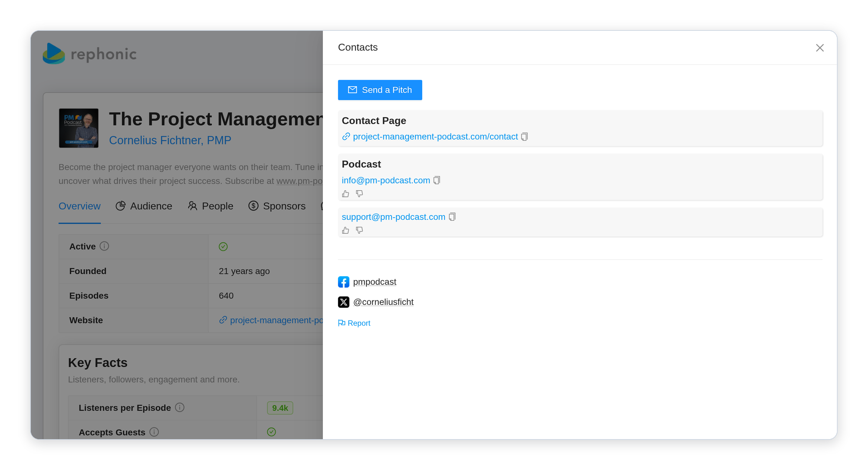Open the pmpodcast Facebook page link
The height and width of the screenshot is (470, 868).
(375, 282)
